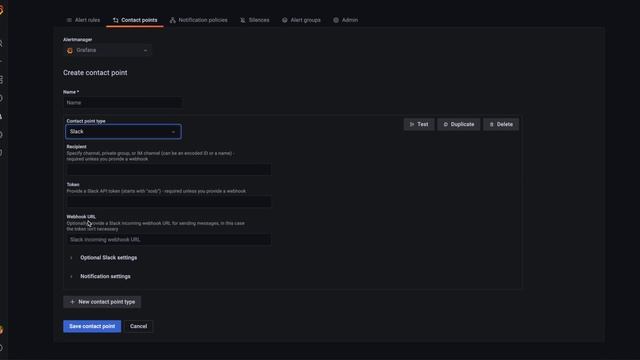Image resolution: width=640 pixels, height=360 pixels.
Task: Go to the Notification policies tab
Action: (199, 20)
